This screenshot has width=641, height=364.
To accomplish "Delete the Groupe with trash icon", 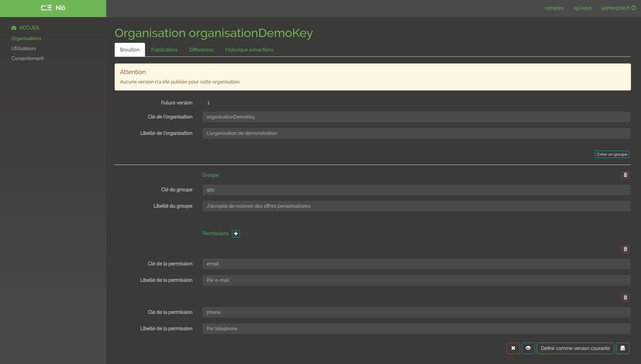I will [x=625, y=175].
